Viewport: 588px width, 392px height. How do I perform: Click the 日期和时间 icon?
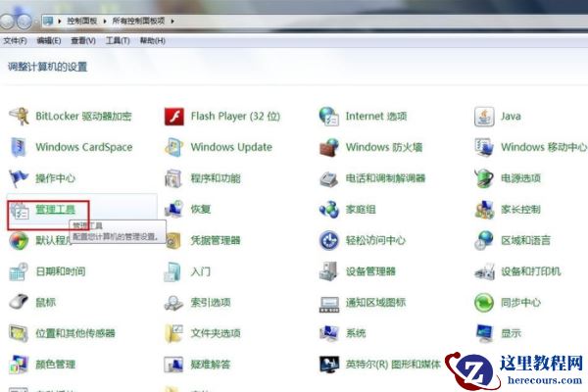19,271
